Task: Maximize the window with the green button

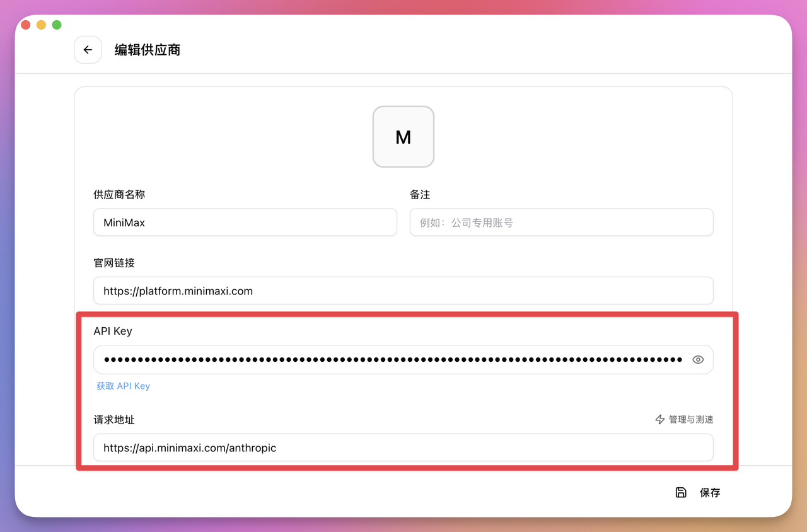Action: click(x=57, y=25)
